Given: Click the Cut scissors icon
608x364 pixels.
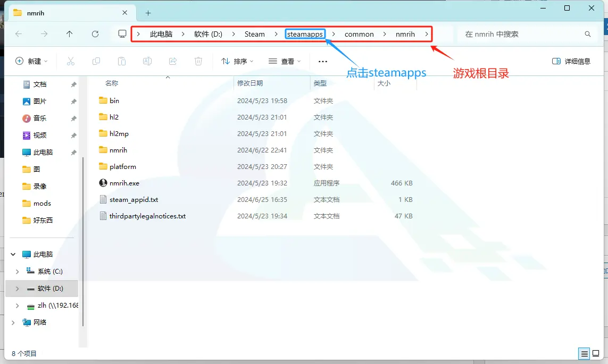Looking at the screenshot, I should [71, 61].
